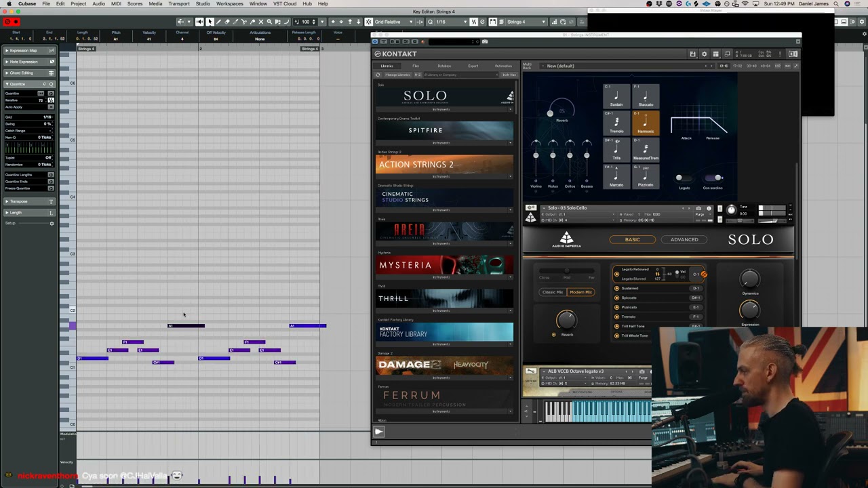
Task: Open the 1/16 quantize preset dropdown
Action: pyautogui.click(x=452, y=22)
